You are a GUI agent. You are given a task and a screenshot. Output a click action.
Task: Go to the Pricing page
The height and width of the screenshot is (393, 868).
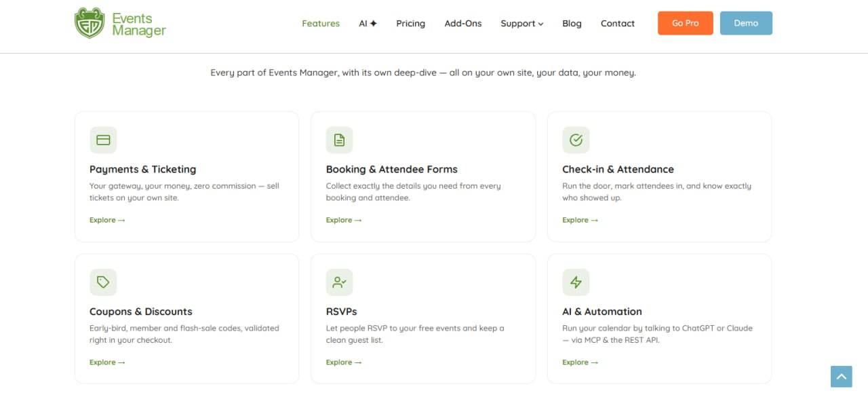coord(411,23)
